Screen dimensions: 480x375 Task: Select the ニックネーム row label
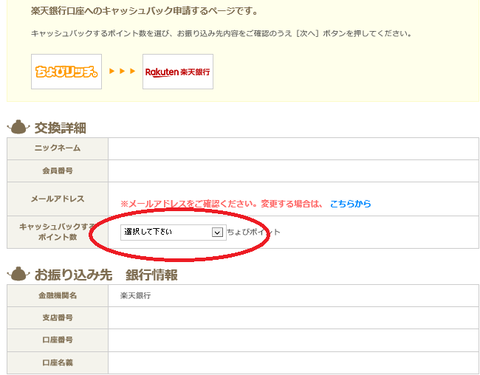[58, 148]
